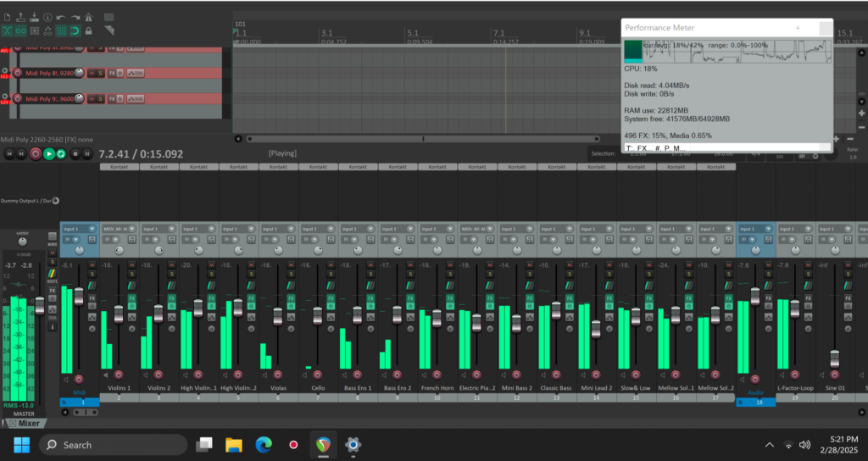Open FX button on Violins 2 channel
The height and width of the screenshot is (461, 868).
pyautogui.click(x=171, y=298)
